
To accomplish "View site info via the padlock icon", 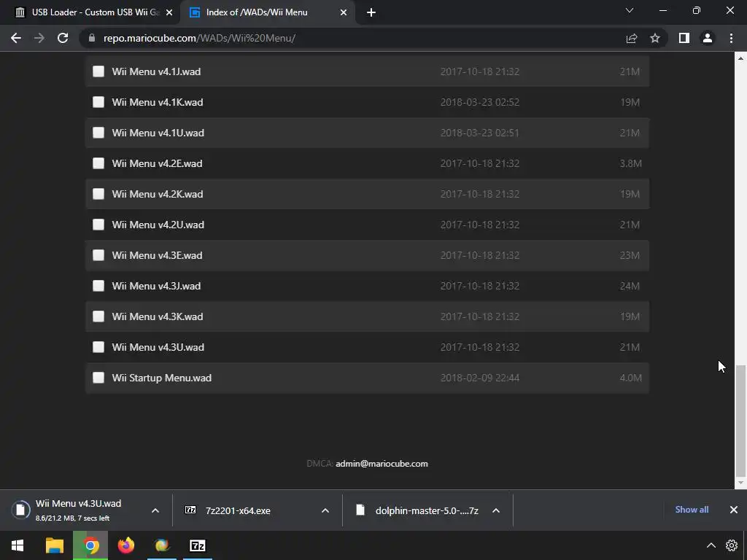I will tap(92, 38).
